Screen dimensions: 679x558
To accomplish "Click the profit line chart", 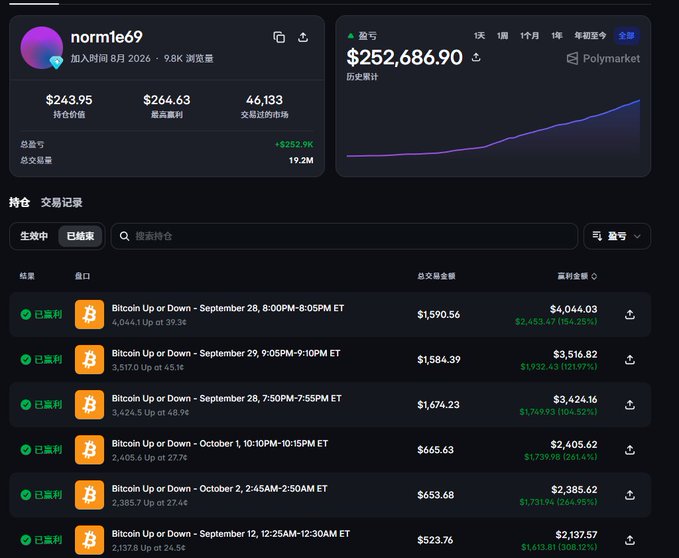I will 493,128.
